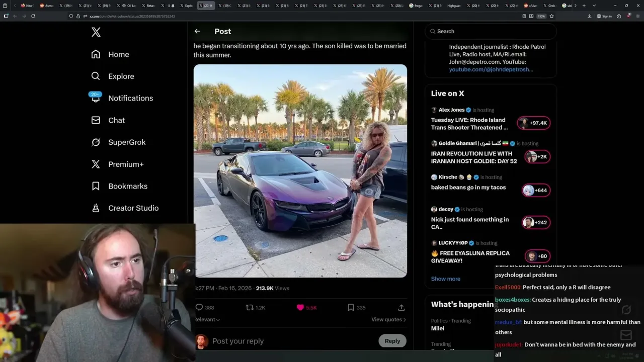Open the browser sidebar toggle icon
The image size is (644, 362).
click(x=6, y=16)
